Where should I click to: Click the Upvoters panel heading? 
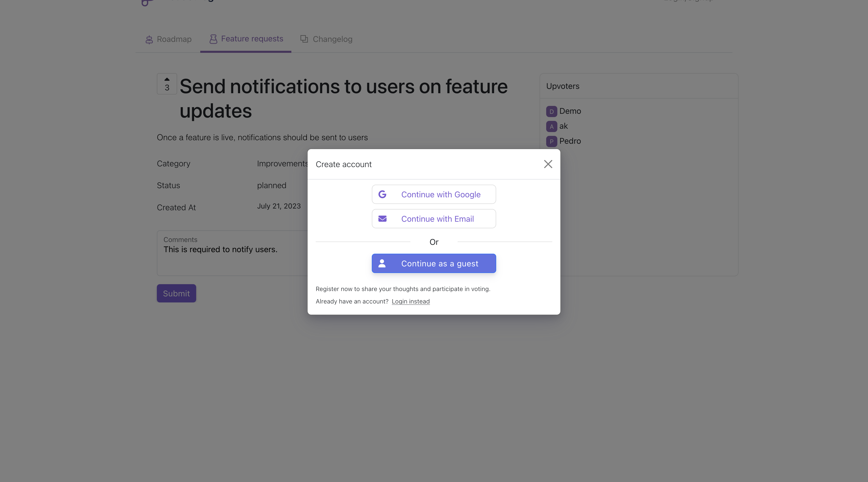click(562, 86)
